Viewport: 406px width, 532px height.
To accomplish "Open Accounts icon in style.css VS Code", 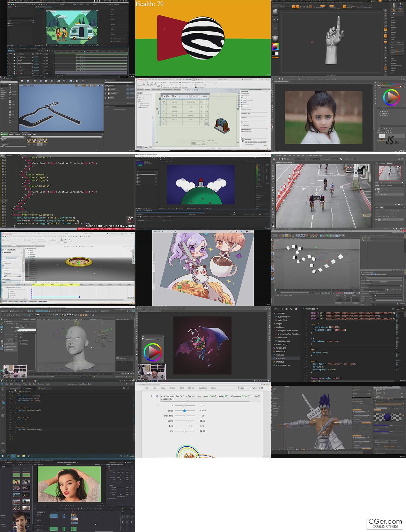I will [x=3, y=444].
